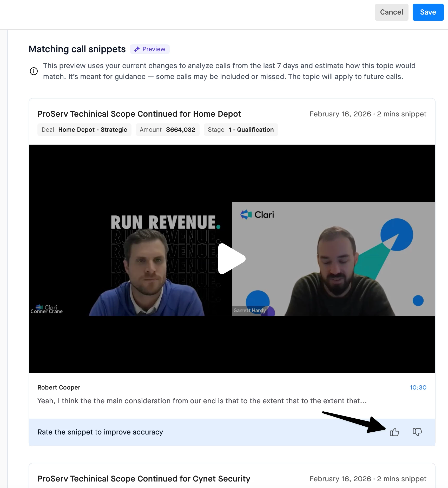Save the topic changes
The height and width of the screenshot is (488, 448).
[428, 12]
